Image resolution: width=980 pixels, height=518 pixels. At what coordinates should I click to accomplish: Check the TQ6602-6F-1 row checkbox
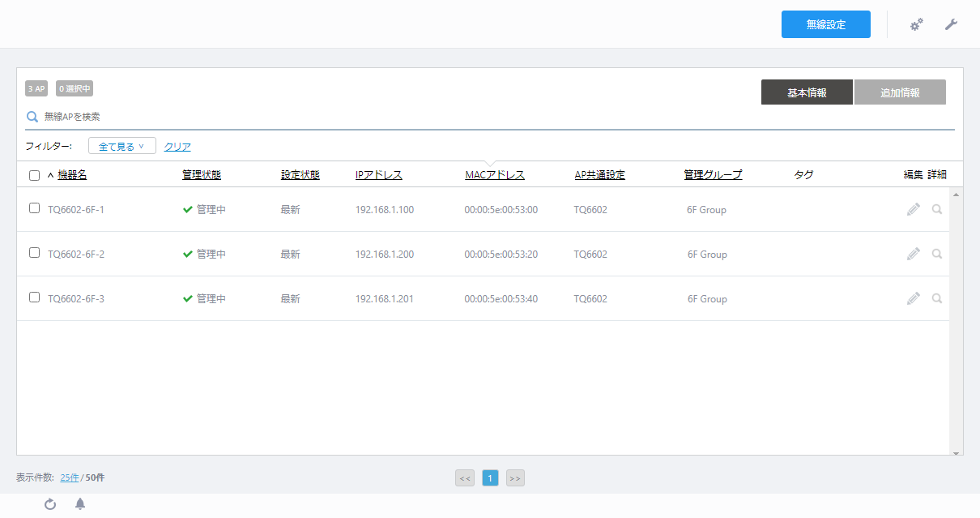34,208
